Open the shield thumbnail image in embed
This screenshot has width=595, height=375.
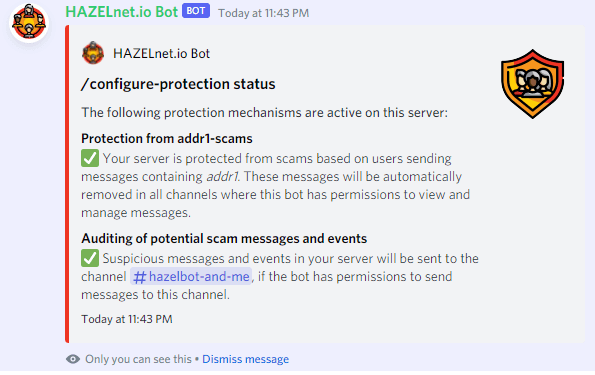tap(532, 84)
